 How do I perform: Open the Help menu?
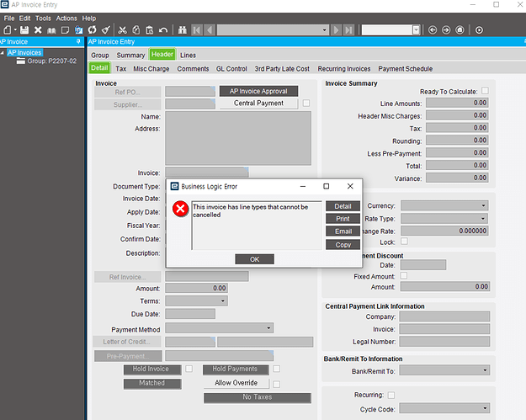pyautogui.click(x=89, y=19)
